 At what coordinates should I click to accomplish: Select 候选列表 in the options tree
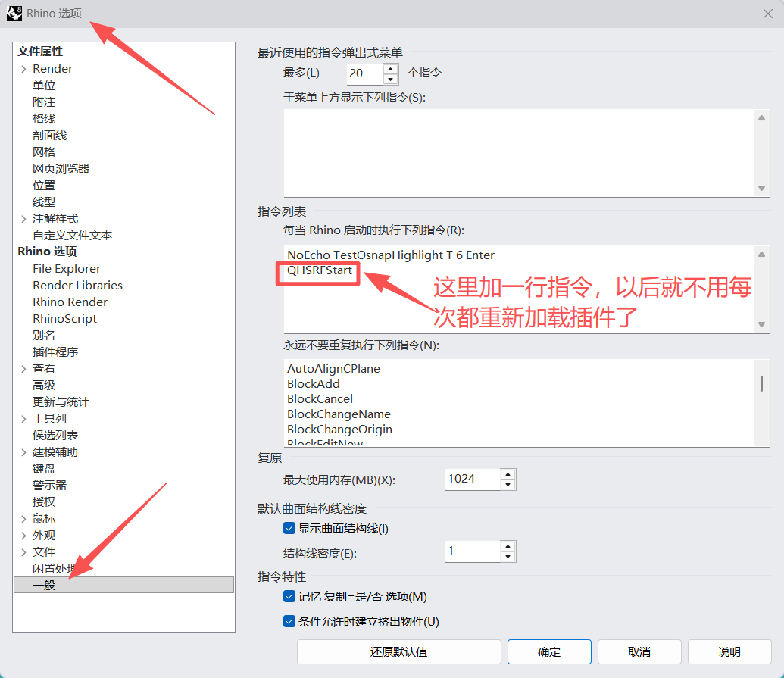coord(55,436)
